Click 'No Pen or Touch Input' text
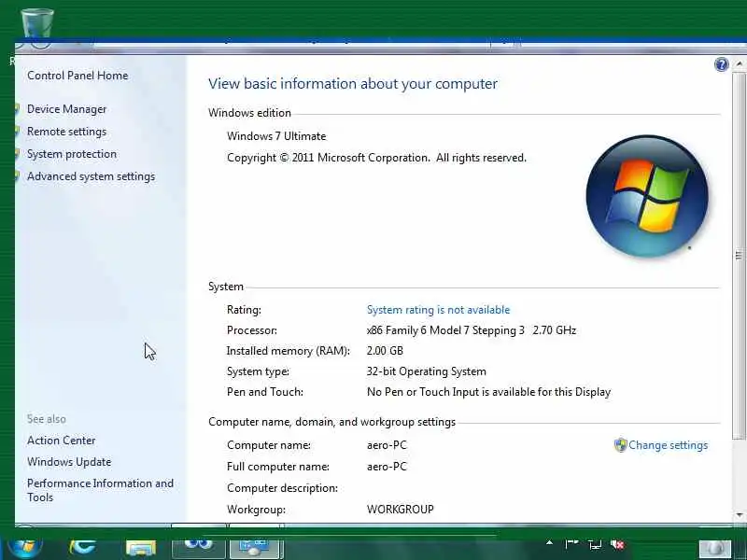 (488, 392)
